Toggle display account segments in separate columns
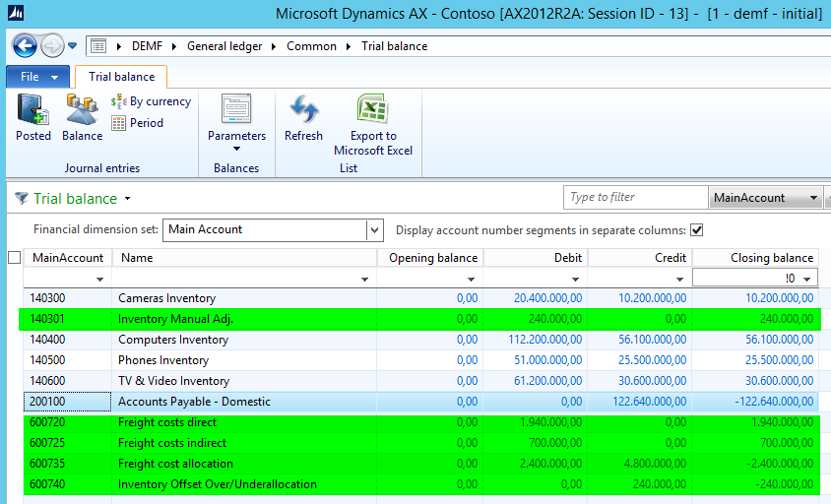 [x=697, y=230]
